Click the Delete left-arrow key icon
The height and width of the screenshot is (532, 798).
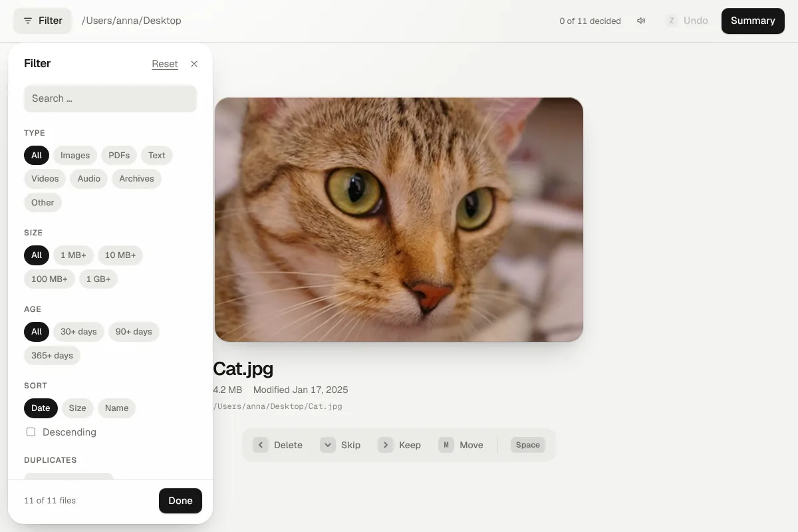(x=261, y=445)
